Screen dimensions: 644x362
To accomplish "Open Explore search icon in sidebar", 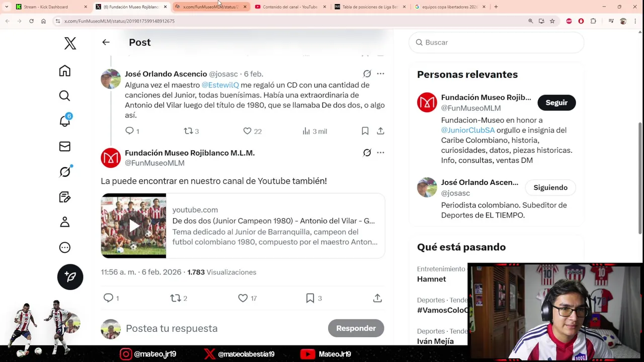I will pos(64,96).
